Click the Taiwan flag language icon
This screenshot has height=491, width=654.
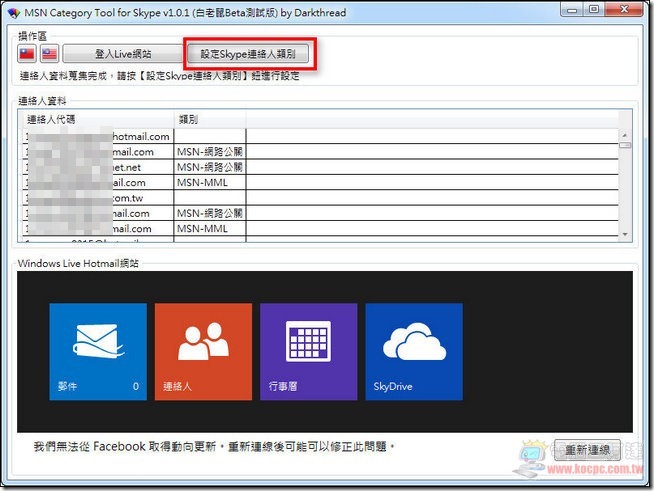coord(27,54)
